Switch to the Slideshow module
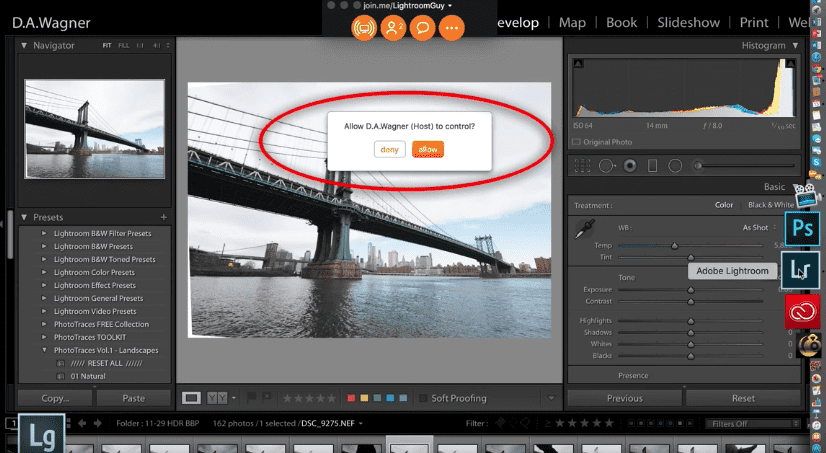The width and height of the screenshot is (826, 453). (x=686, y=22)
